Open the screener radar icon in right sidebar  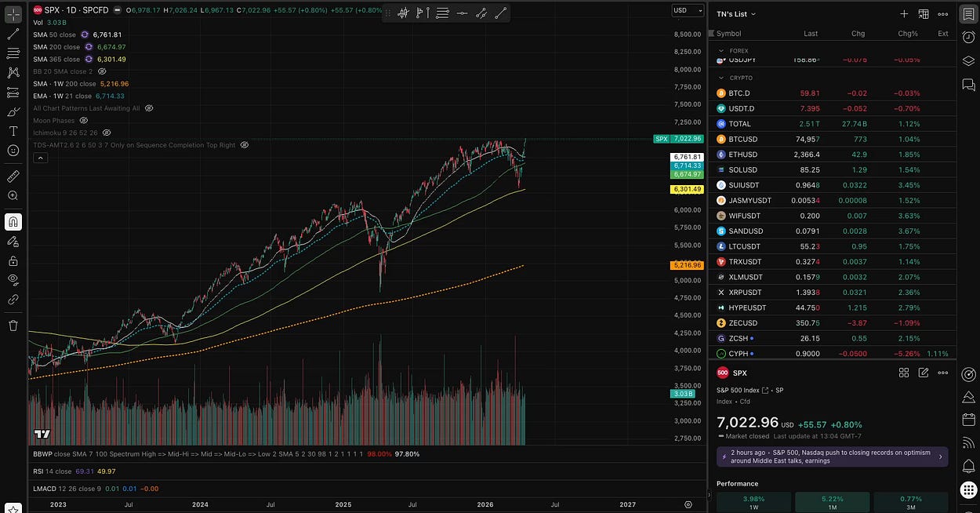click(x=969, y=373)
